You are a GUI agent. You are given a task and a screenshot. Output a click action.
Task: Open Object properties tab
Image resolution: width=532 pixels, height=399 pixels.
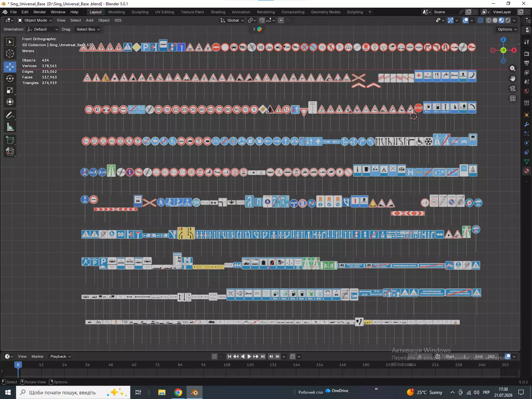(527, 115)
